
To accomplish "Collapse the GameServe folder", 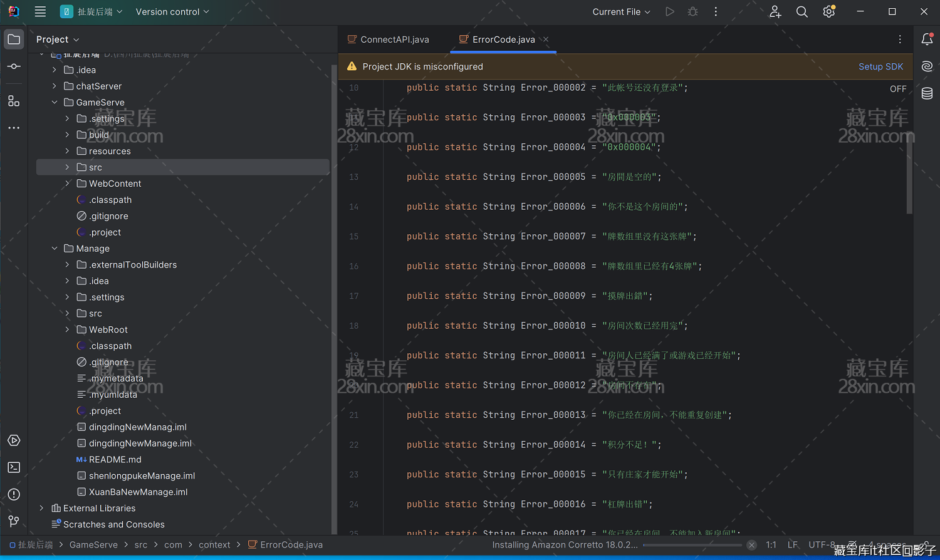I will pyautogui.click(x=55, y=102).
